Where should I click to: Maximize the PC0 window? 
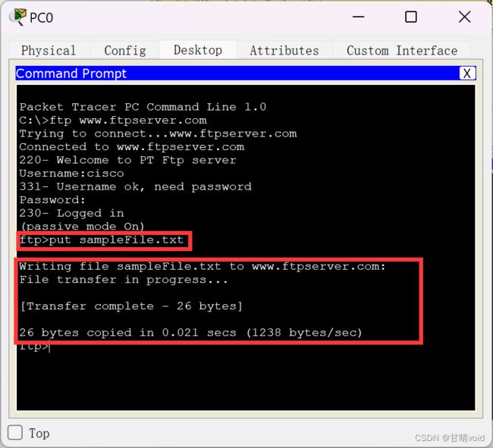pyautogui.click(x=411, y=17)
